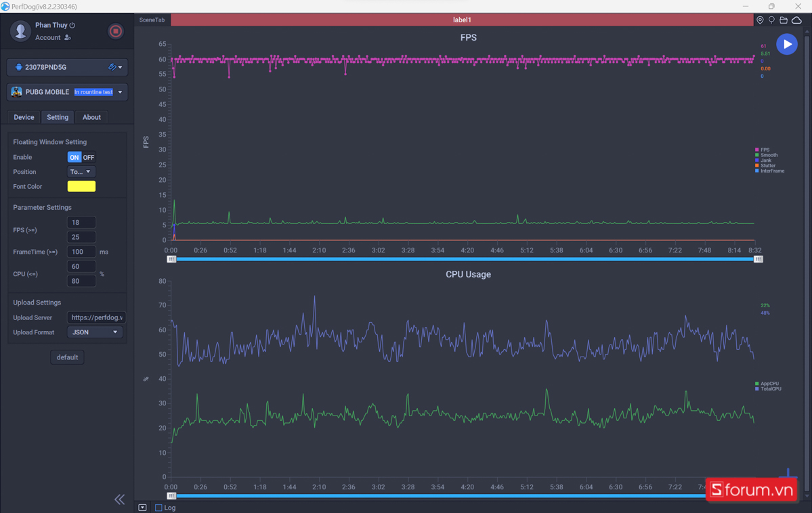Screen dimensions: 812x513
Task: Toggle Smooth series in chart legend
Action: point(767,155)
